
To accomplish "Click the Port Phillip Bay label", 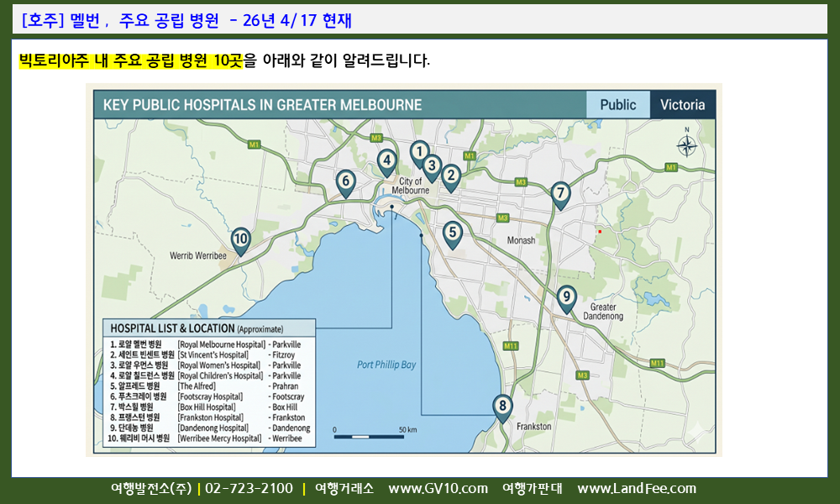I will (x=386, y=365).
